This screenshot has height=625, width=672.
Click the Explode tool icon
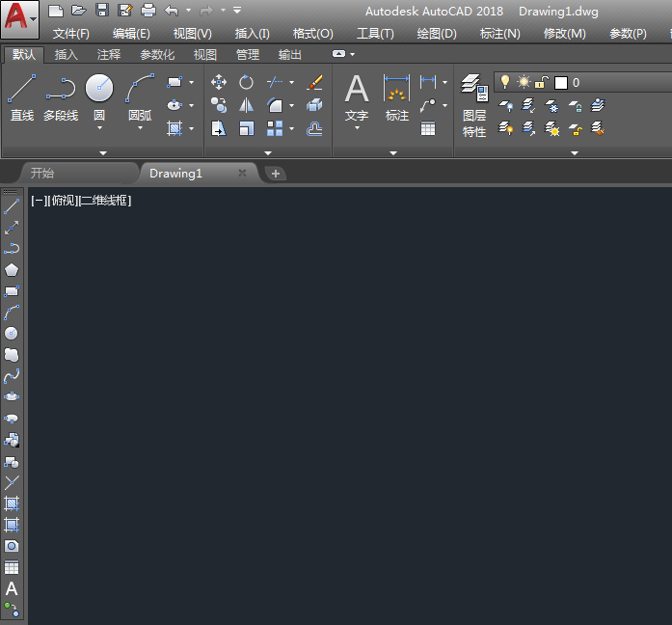pyautogui.click(x=314, y=105)
